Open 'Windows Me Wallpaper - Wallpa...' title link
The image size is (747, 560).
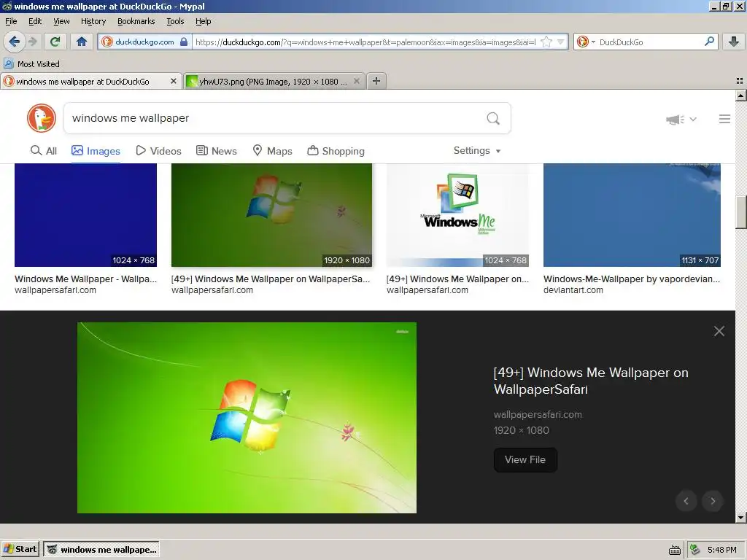tap(86, 279)
